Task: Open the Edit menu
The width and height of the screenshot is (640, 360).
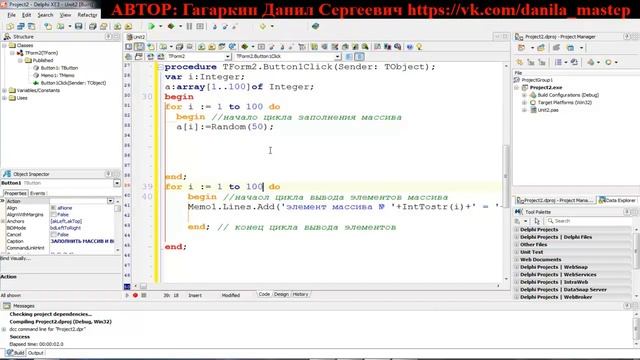Action: [x=27, y=15]
